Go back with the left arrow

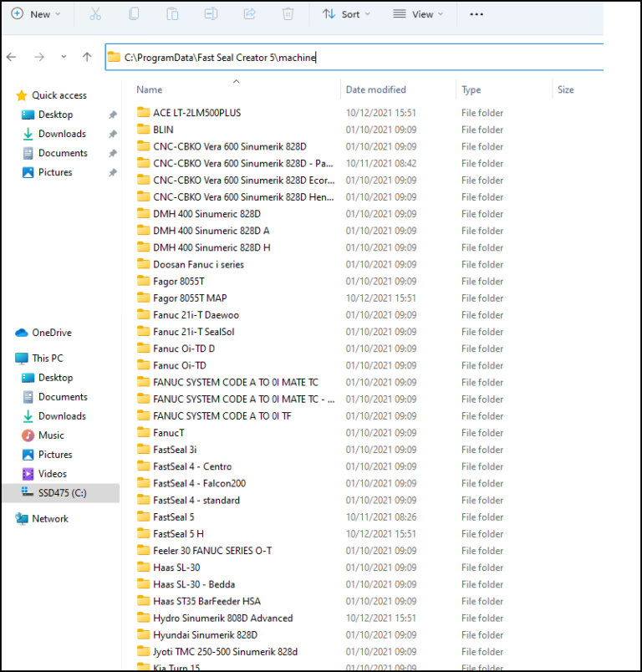point(12,57)
